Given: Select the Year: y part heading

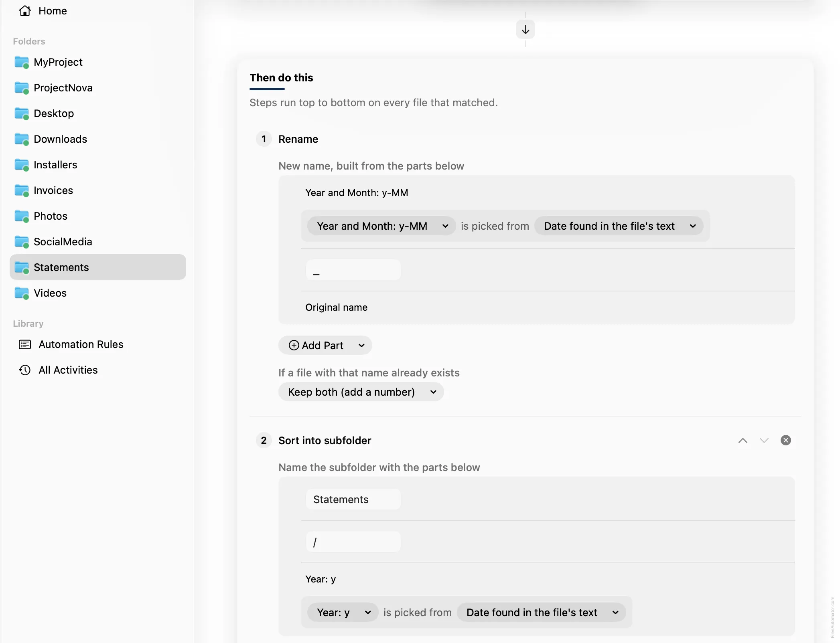Looking at the screenshot, I should (x=321, y=579).
